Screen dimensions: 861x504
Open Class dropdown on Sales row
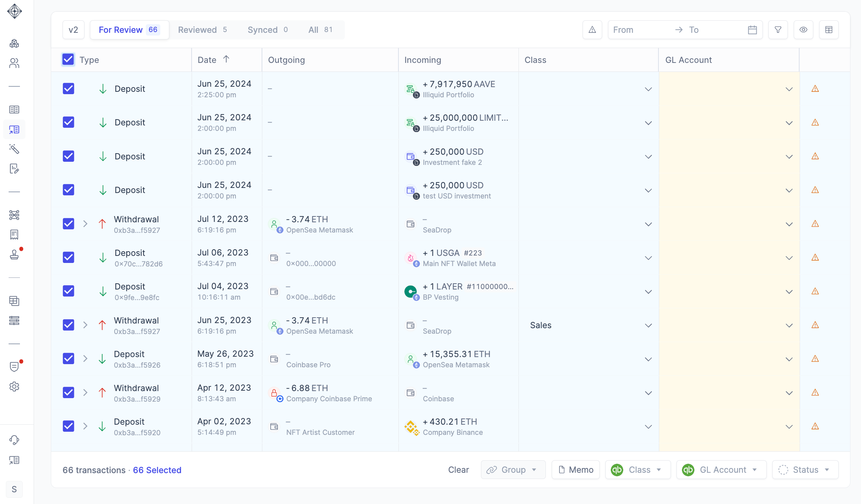click(648, 325)
